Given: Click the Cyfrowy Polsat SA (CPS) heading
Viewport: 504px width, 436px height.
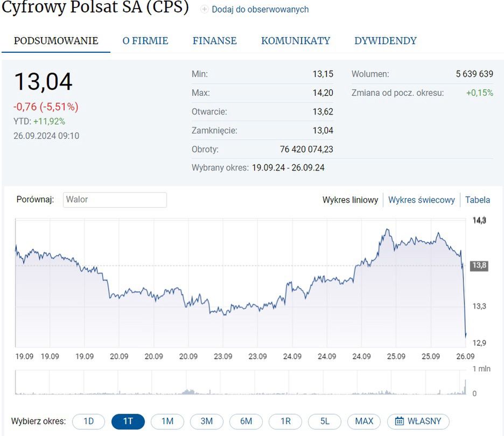Looking at the screenshot, I should pos(95,7).
